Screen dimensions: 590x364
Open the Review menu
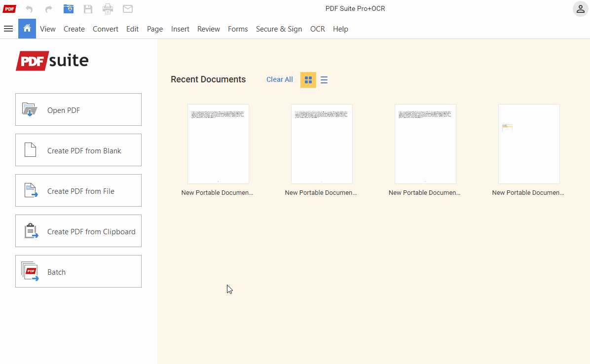[x=209, y=29]
